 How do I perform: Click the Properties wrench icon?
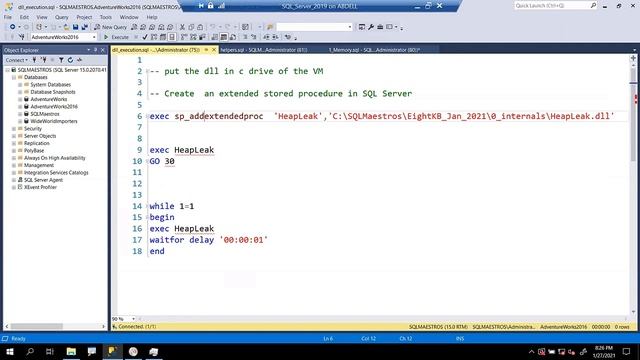click(371, 27)
